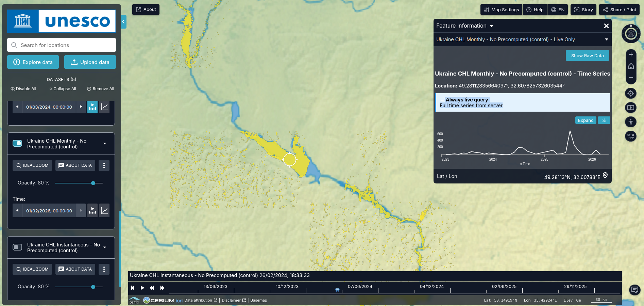The image size is (644, 306).
Task: Open Map Settings menu
Action: point(502,10)
